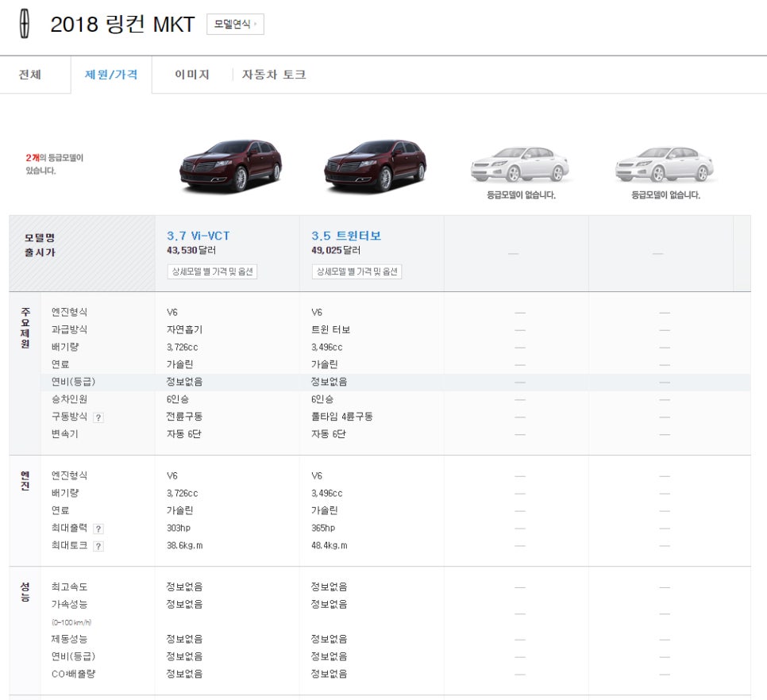Click the 제동성능 row label
The height and width of the screenshot is (700, 767).
click(69, 639)
